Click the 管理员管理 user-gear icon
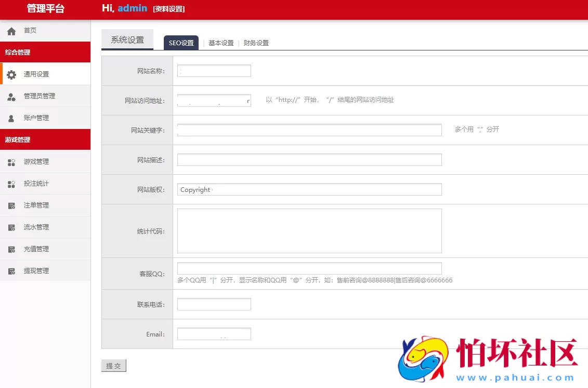588x388 pixels. (x=11, y=97)
